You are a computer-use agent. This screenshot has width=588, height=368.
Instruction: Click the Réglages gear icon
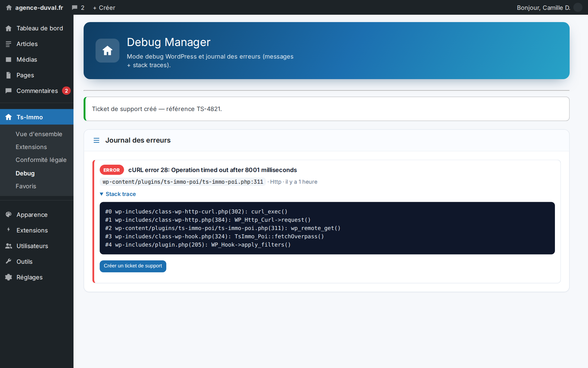coord(9,277)
